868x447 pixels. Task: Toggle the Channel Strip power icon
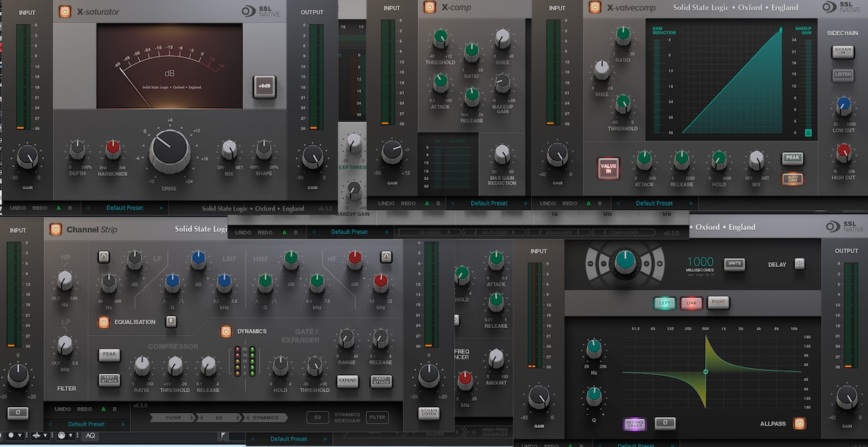[x=55, y=229]
